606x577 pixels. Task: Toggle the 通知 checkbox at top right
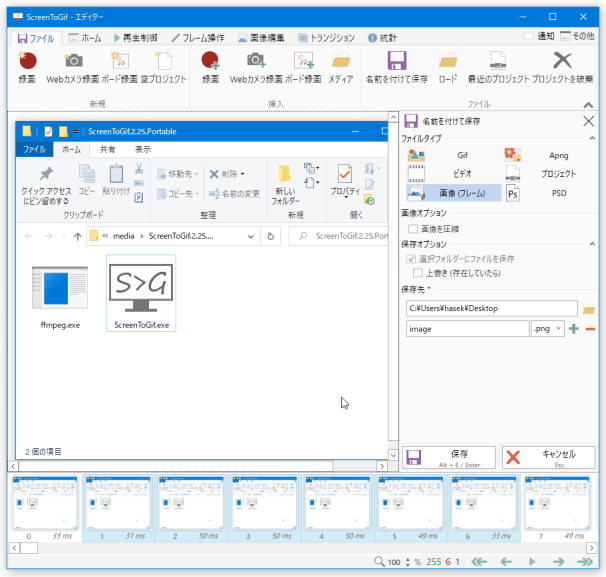tap(530, 37)
